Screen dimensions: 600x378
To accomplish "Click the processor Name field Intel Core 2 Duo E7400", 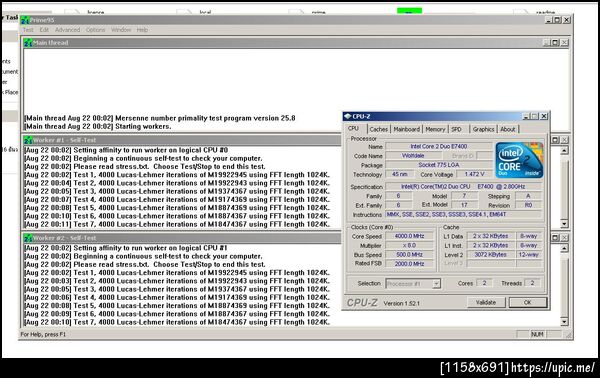I will point(439,146).
